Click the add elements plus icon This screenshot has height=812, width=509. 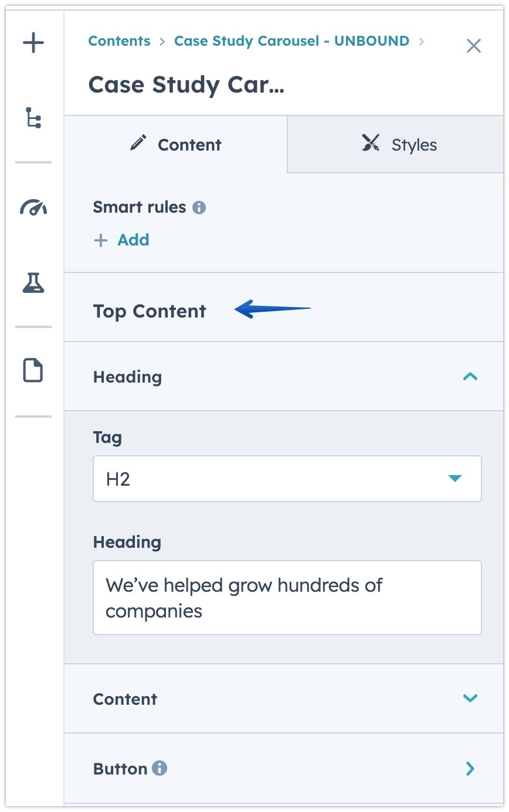33,42
